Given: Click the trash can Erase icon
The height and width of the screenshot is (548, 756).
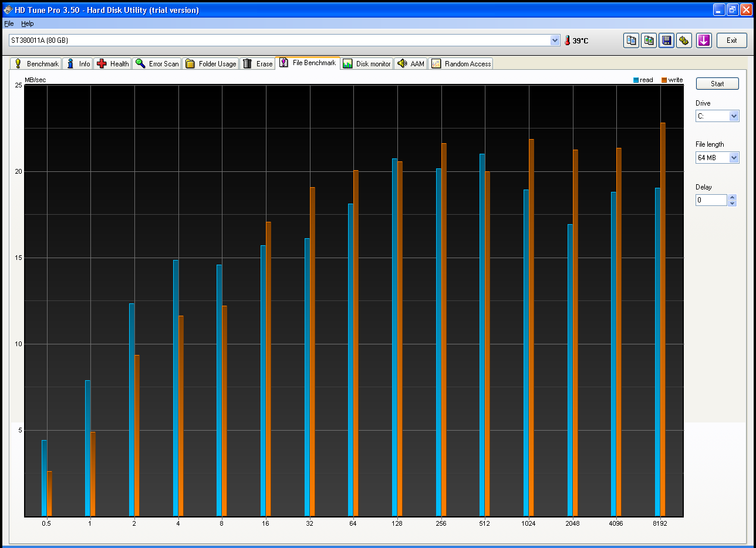Looking at the screenshot, I should 248,63.
